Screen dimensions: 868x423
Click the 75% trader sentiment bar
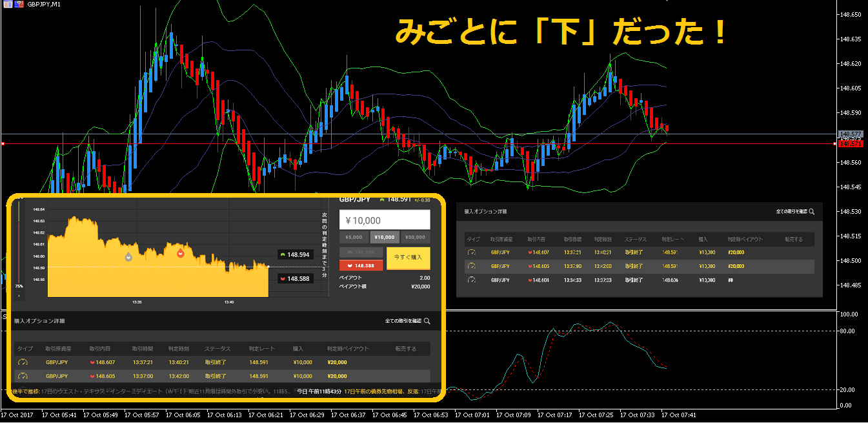pyautogui.click(x=19, y=245)
